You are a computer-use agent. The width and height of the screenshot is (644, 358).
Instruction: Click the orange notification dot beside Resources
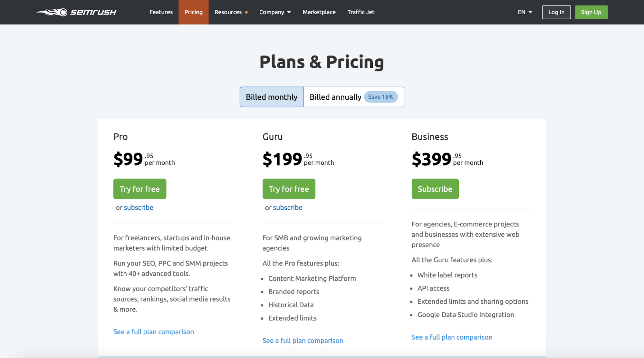246,12
